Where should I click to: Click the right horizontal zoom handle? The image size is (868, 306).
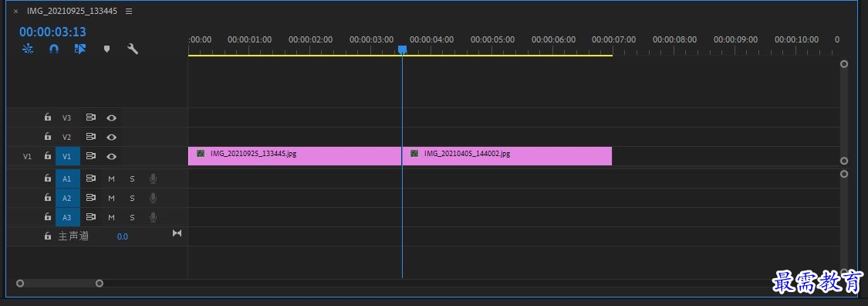coord(100,284)
